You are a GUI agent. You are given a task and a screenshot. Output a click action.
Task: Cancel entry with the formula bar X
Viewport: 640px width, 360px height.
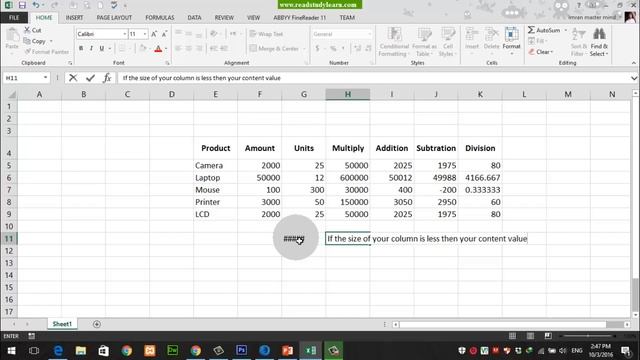coord(73,78)
